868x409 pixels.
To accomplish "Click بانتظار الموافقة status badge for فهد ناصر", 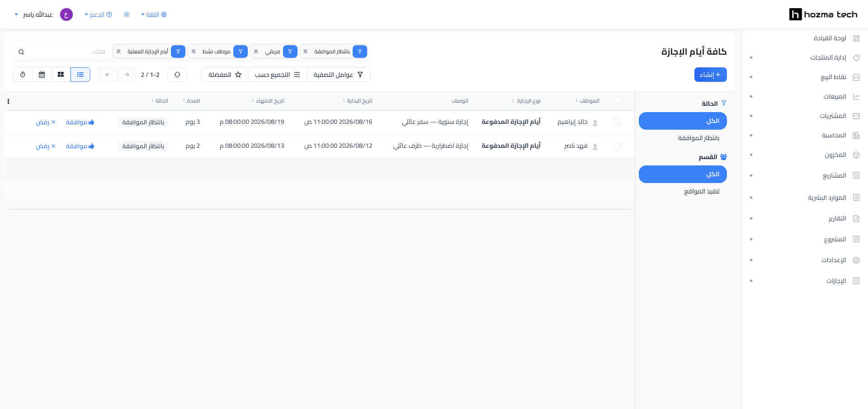I will pyautogui.click(x=143, y=146).
